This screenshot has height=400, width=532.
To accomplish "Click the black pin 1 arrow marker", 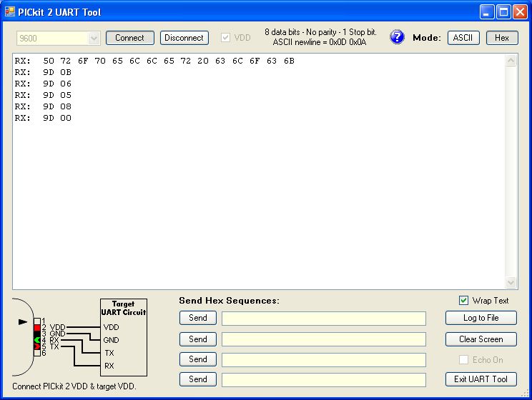I will point(23,321).
